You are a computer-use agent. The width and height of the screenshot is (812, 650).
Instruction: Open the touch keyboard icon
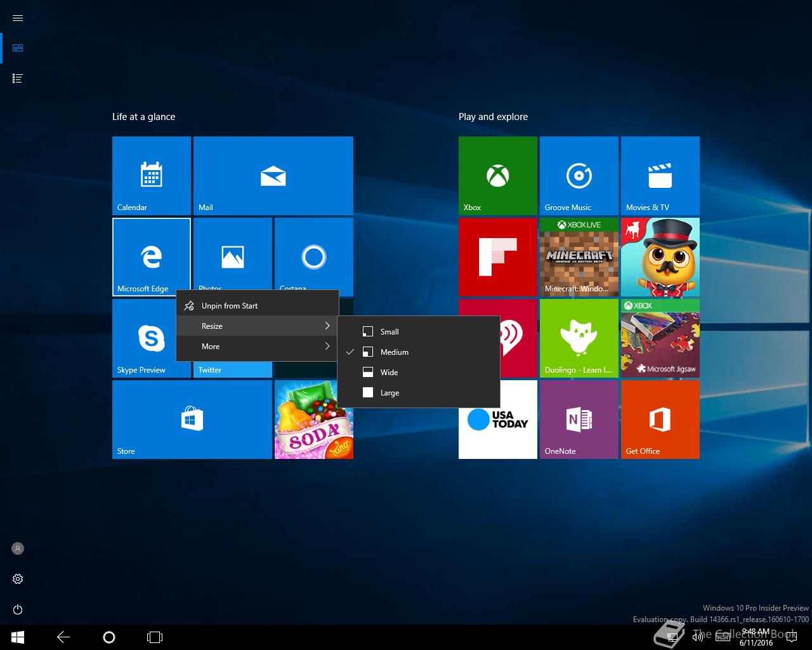click(723, 637)
